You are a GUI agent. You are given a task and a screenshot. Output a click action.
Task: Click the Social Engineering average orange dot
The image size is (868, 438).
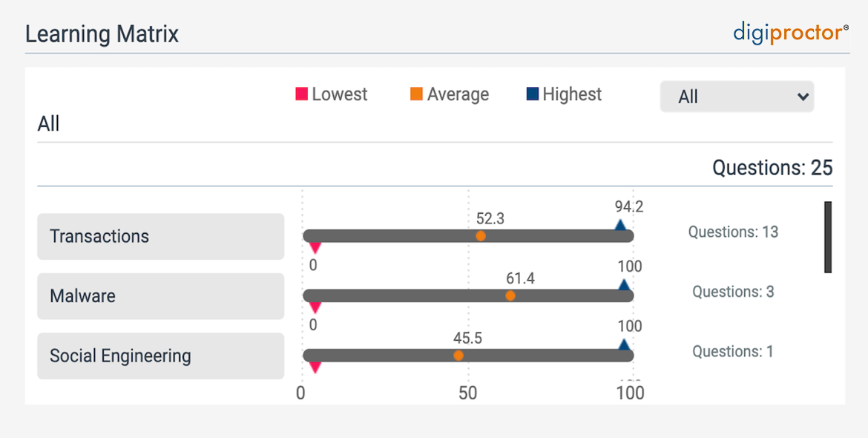[x=458, y=356]
